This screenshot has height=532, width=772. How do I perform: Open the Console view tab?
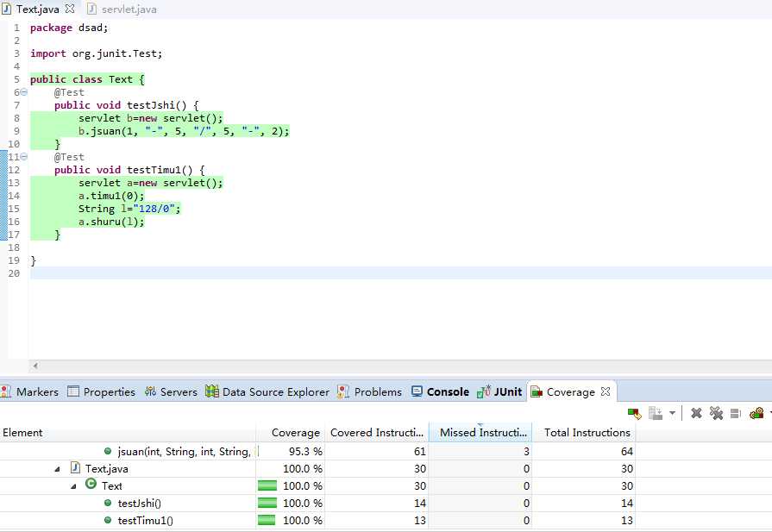click(441, 391)
